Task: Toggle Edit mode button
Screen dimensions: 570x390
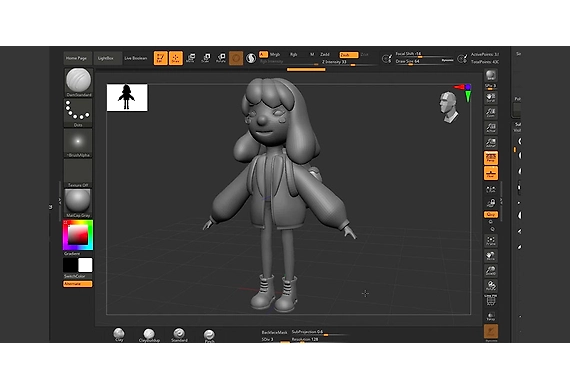Action: pos(160,58)
